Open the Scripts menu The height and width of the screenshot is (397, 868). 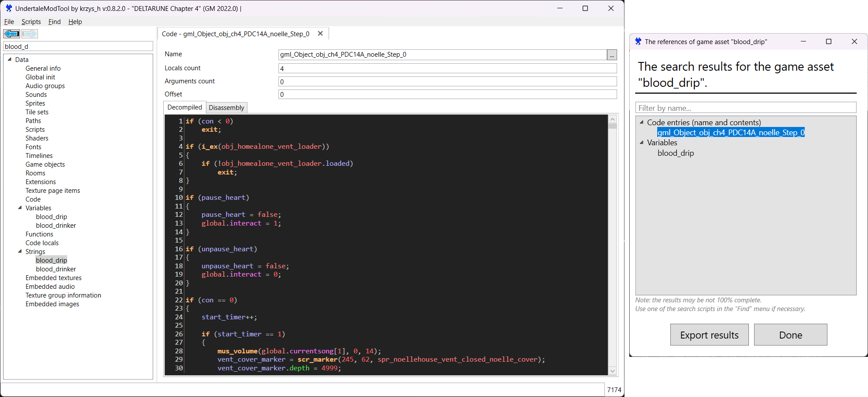pyautogui.click(x=31, y=22)
